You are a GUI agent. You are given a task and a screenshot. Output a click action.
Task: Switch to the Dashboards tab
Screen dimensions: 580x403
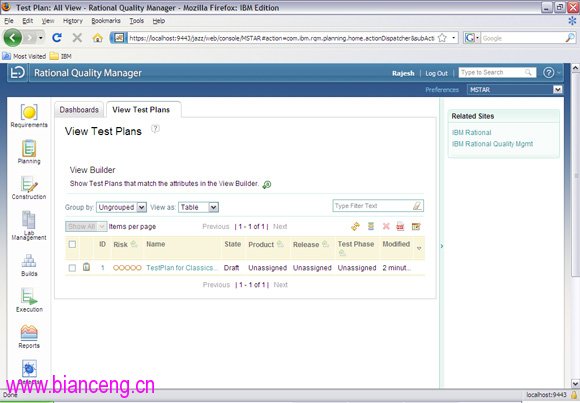[79, 110]
